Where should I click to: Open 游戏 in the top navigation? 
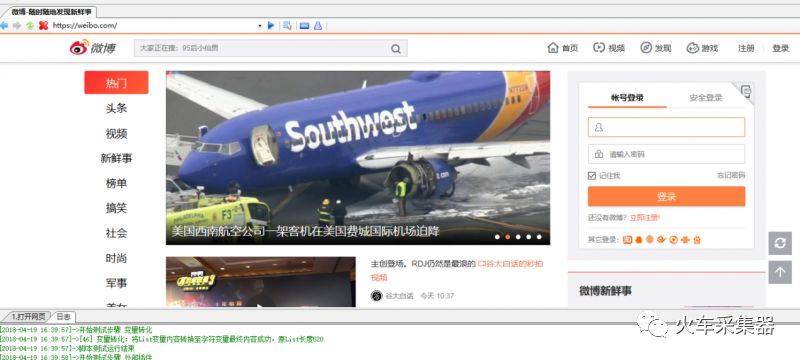[x=702, y=48]
